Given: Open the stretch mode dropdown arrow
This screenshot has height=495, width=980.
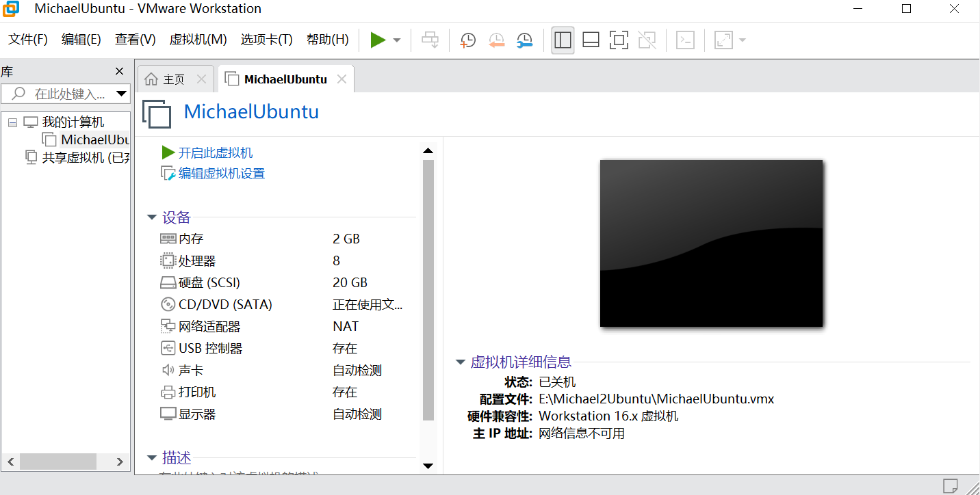Looking at the screenshot, I should pos(742,40).
